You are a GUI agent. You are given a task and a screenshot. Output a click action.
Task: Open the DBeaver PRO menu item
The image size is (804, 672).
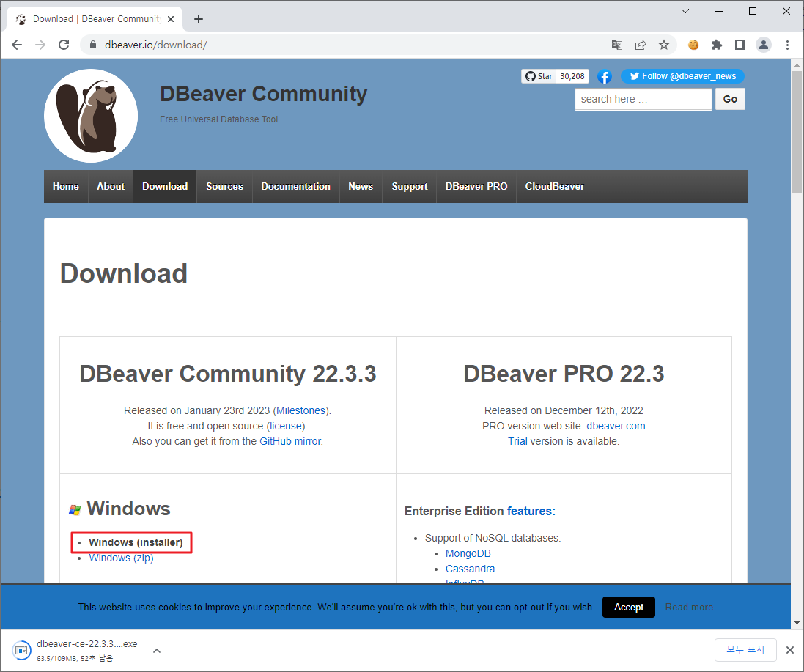tap(476, 187)
